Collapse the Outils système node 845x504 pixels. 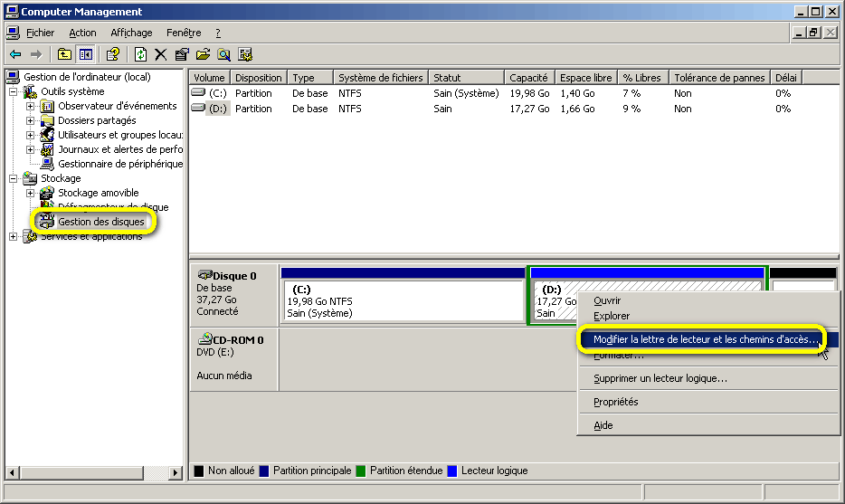tap(13, 91)
